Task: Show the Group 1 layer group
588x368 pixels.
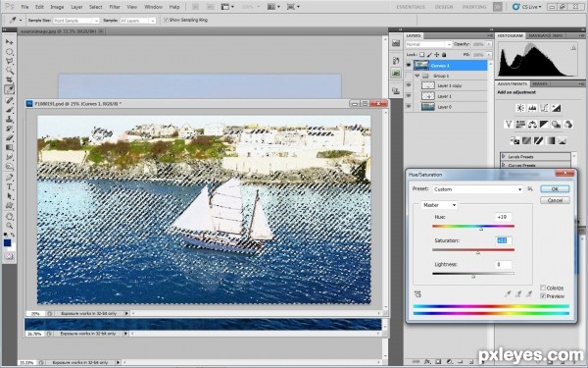Action: (x=409, y=76)
